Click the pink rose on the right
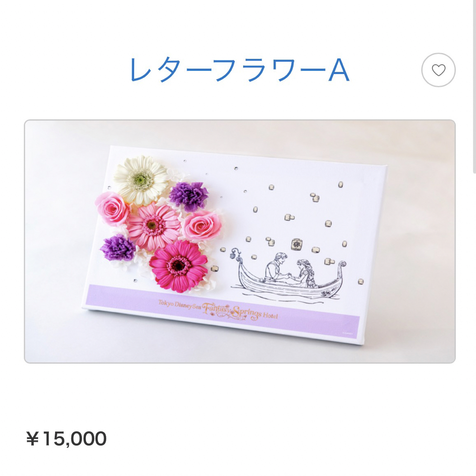Viewport: 476px width, 476px height. click(x=201, y=225)
